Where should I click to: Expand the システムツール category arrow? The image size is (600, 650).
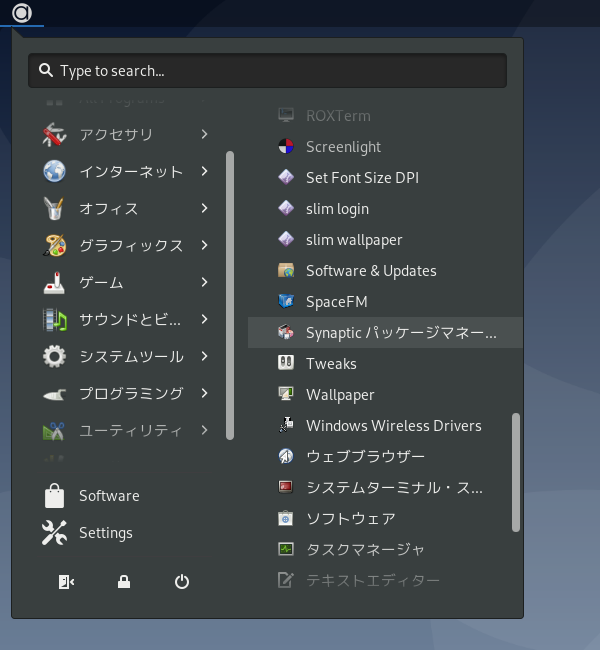(x=204, y=356)
